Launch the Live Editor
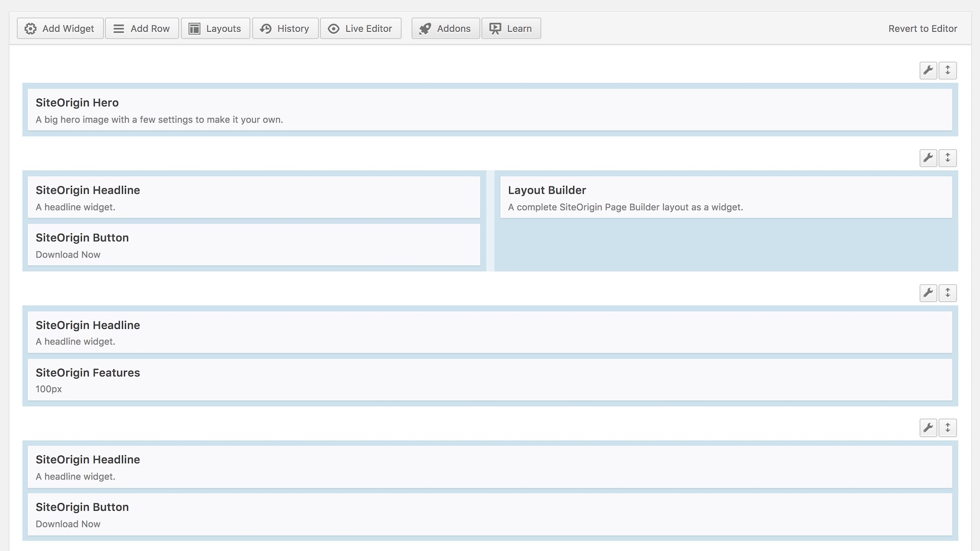The image size is (980, 551). (x=360, y=28)
